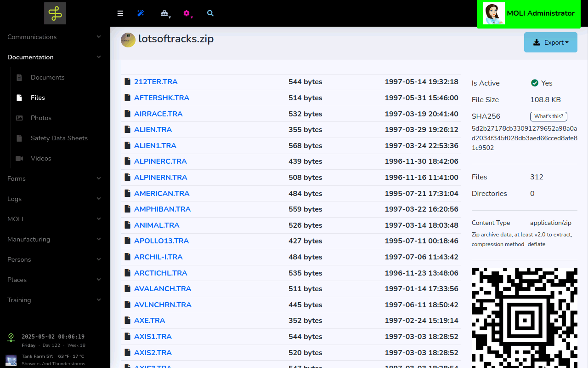The image size is (588, 368).
Task: Open the toolbox dropdown icon in top bar
Action: (x=164, y=13)
